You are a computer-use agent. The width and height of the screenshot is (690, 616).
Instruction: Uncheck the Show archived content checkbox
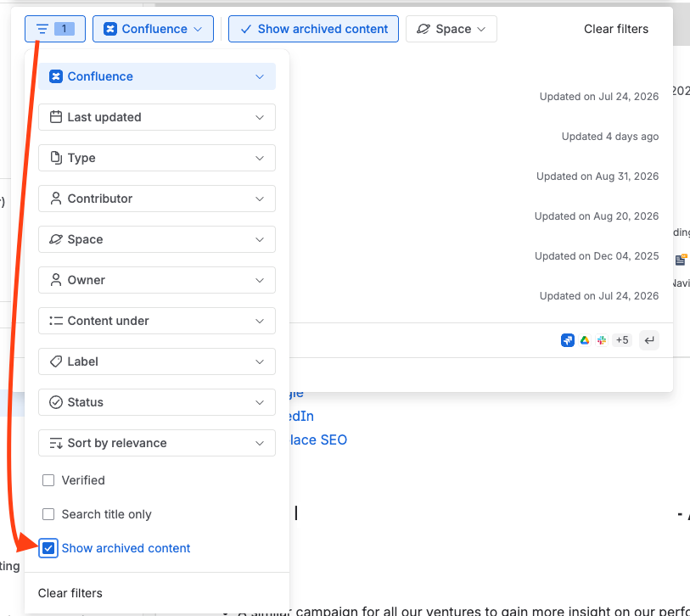(x=48, y=548)
